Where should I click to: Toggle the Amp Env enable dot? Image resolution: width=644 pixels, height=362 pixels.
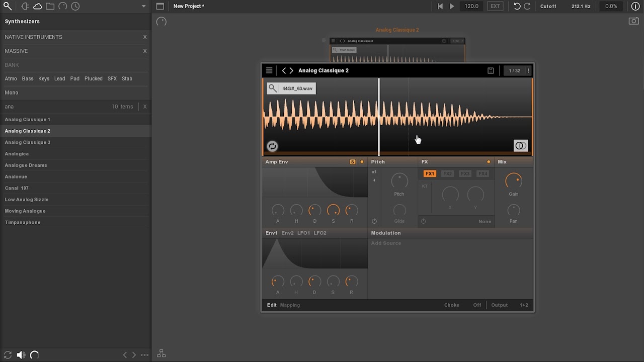pyautogui.click(x=362, y=162)
